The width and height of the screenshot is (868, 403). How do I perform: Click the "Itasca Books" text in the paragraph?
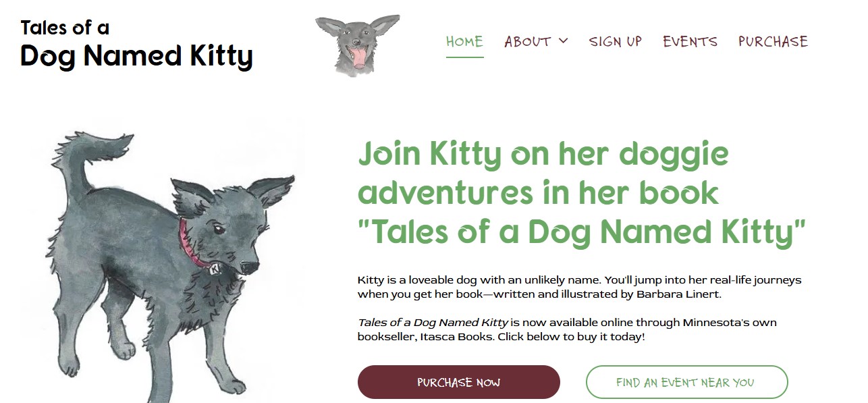point(463,336)
